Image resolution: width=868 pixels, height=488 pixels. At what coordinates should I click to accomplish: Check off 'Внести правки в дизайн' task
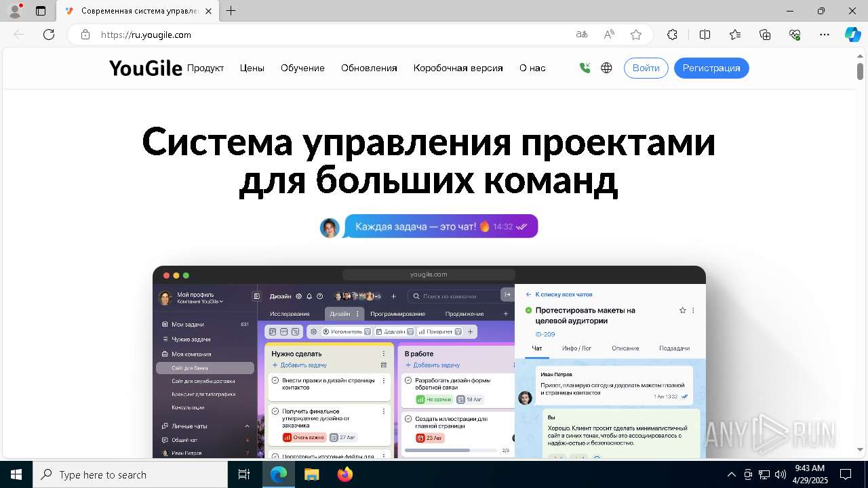point(275,381)
